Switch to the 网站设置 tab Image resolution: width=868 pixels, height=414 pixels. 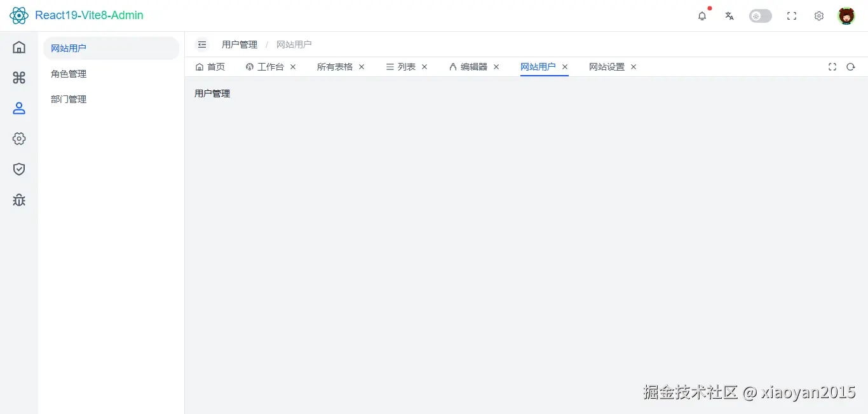point(607,67)
